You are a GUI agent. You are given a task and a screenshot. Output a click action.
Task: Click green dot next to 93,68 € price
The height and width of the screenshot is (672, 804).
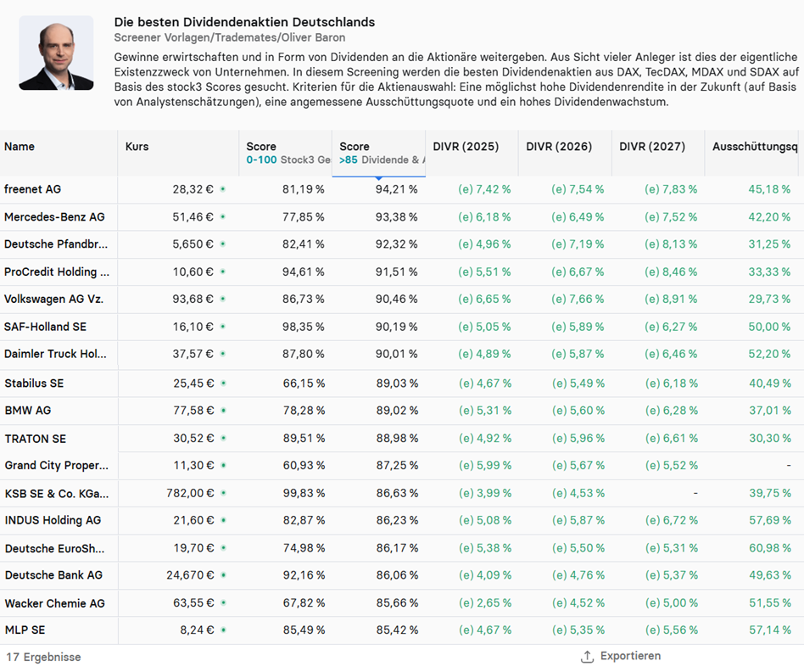222,299
